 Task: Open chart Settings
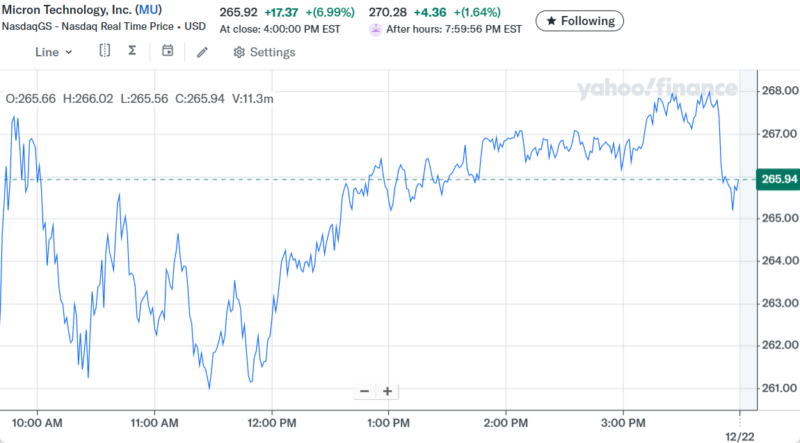(264, 52)
